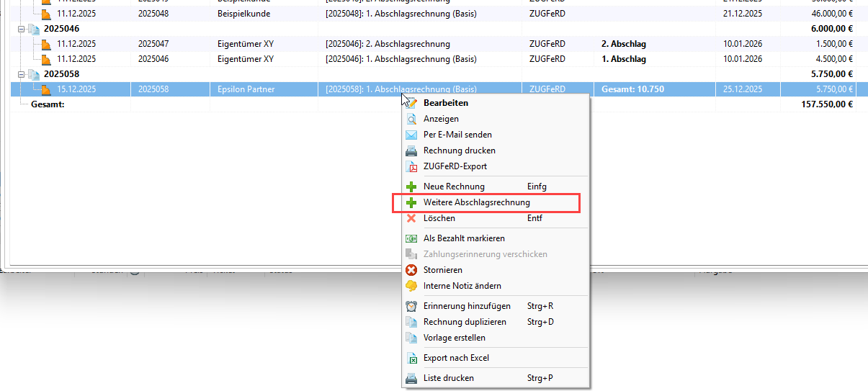The height and width of the screenshot is (391, 868).
Task: Click the red circle Stornieren icon
Action: click(411, 270)
